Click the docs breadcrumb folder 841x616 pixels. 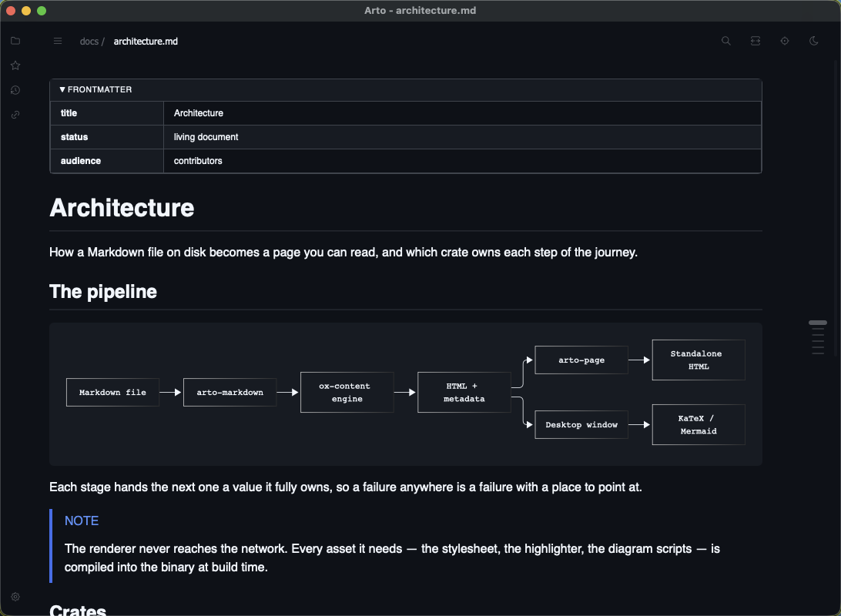89,42
